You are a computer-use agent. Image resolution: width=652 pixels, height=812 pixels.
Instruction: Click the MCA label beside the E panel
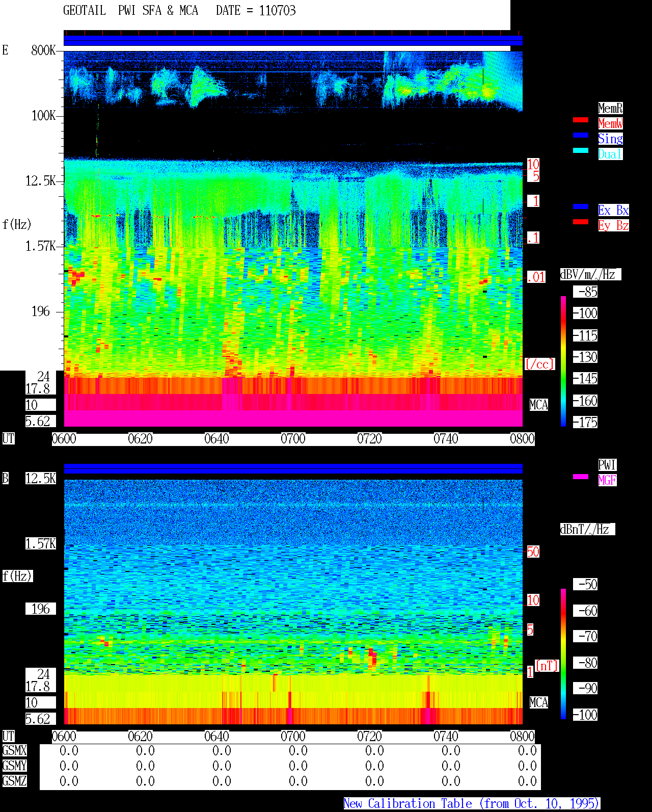pyautogui.click(x=539, y=405)
